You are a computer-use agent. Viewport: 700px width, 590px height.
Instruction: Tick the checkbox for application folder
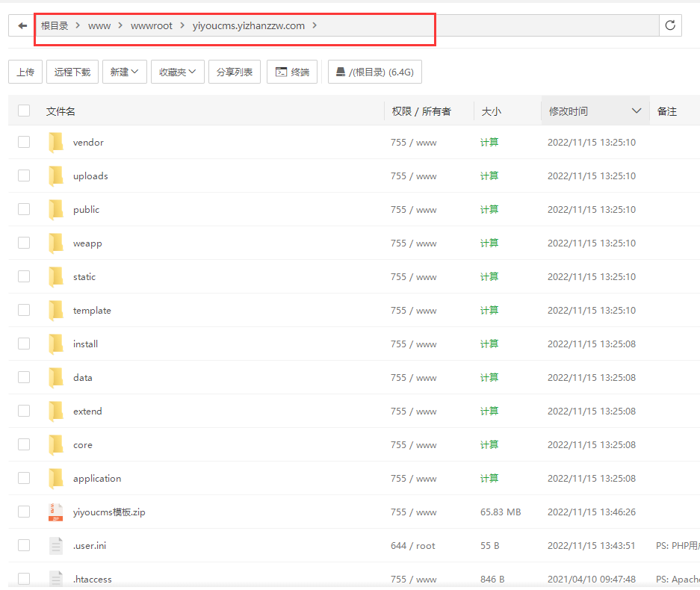24,478
